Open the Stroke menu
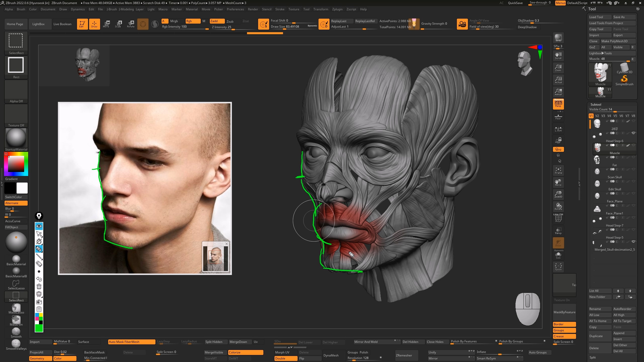 point(280,9)
